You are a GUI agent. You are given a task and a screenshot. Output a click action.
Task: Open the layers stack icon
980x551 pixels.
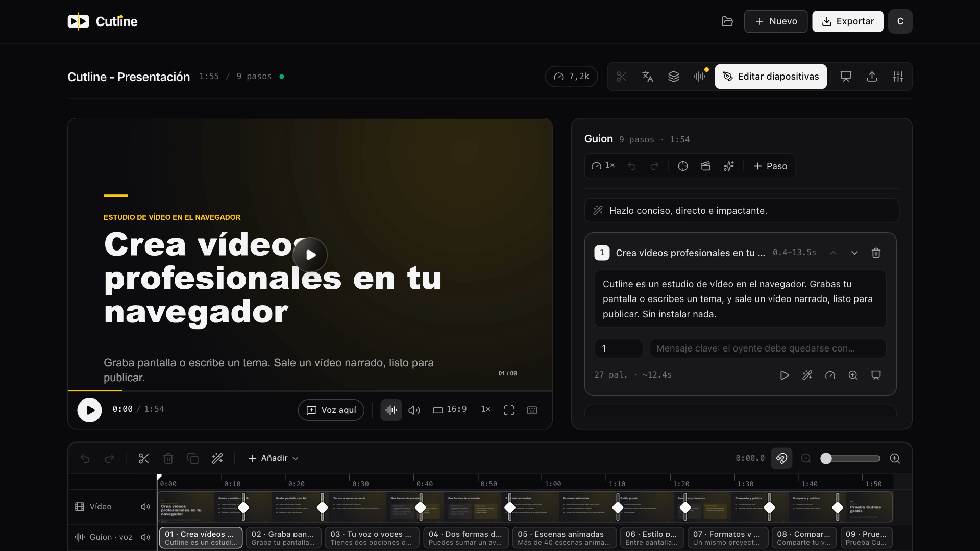[x=674, y=77]
